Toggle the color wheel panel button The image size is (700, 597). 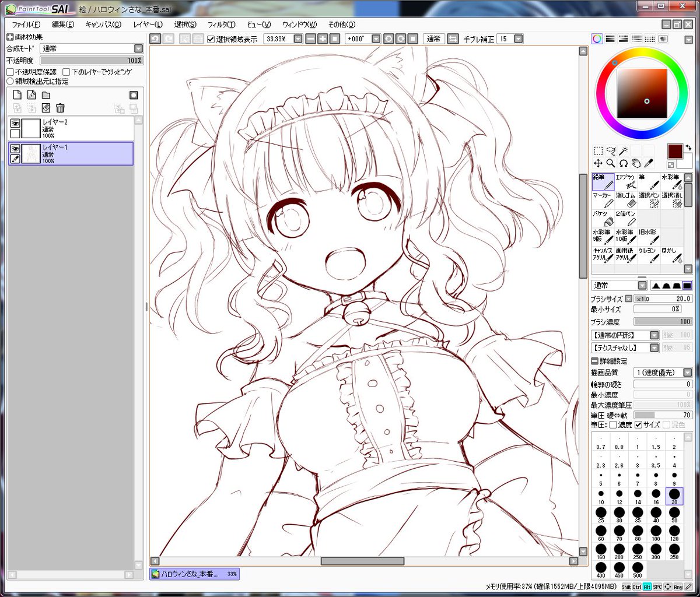pyautogui.click(x=597, y=39)
